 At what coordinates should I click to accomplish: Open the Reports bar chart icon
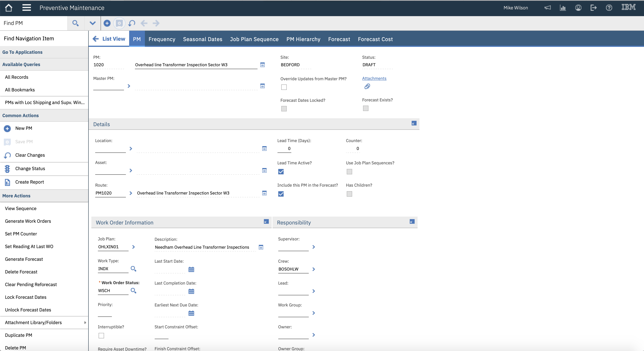[x=563, y=8]
